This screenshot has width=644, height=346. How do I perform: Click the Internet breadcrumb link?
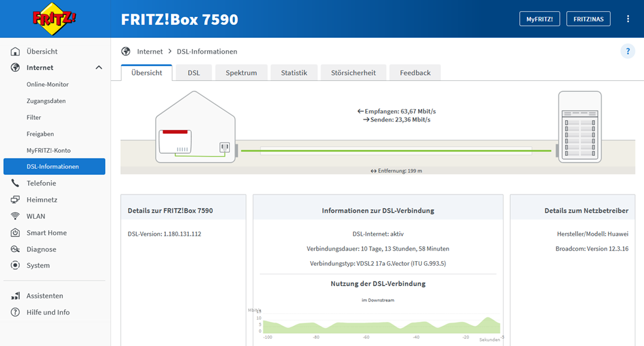click(150, 52)
